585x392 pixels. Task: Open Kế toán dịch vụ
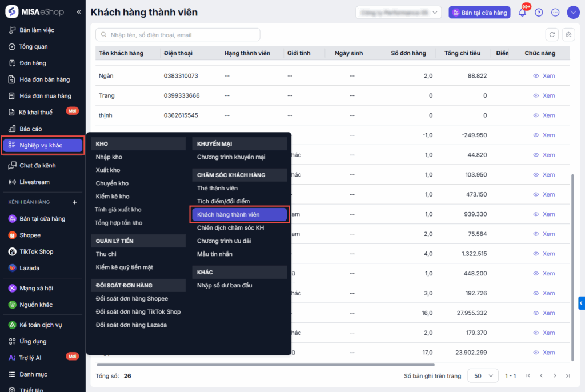[41, 325]
